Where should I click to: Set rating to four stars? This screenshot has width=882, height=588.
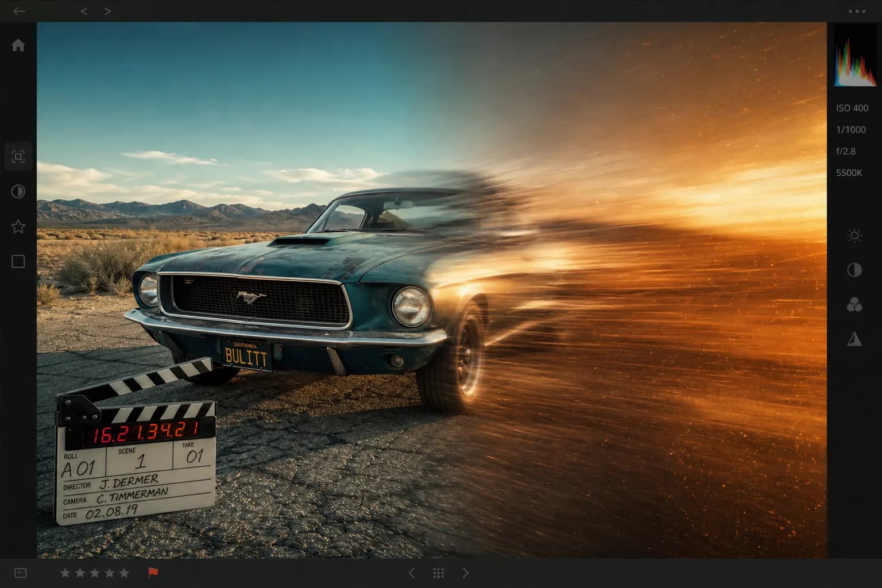(109, 572)
